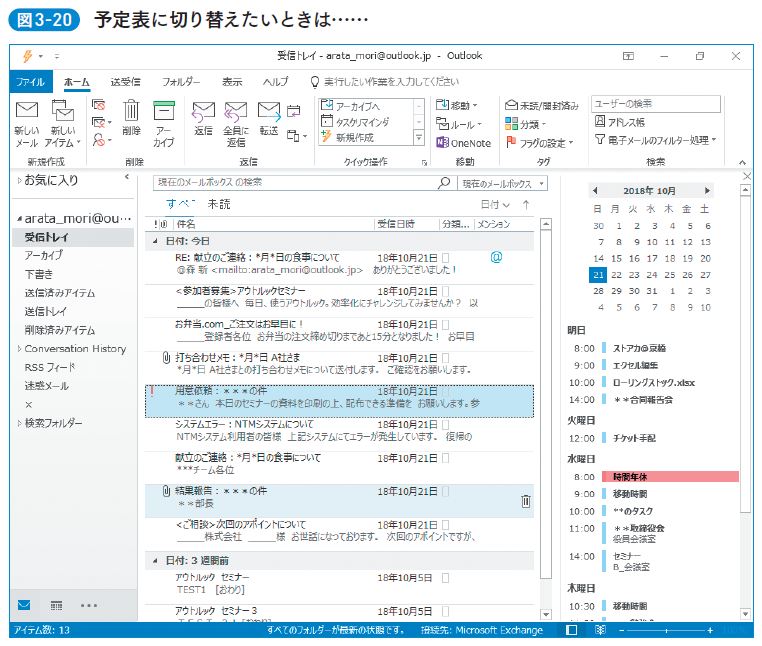Click the Ignore conversation icon in Delete group
Viewport: 762px width, 646px height.
coord(98,105)
